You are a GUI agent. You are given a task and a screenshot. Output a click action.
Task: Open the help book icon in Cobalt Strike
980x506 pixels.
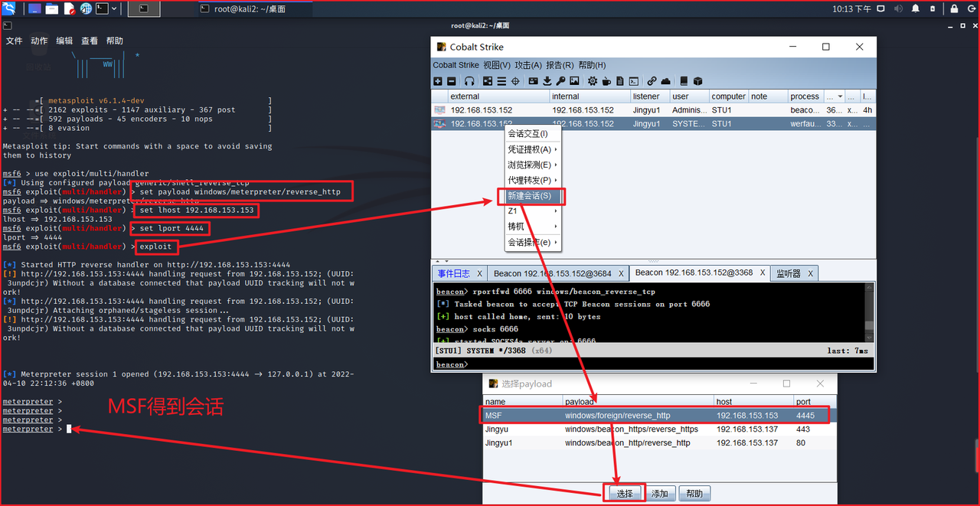pos(684,81)
